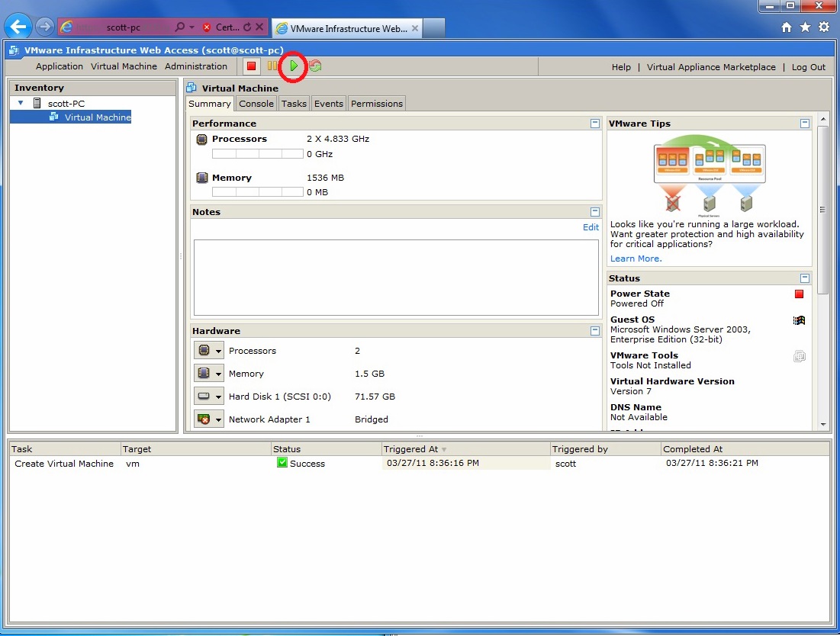
Task: Refresh the page from address bar
Action: click(x=247, y=27)
